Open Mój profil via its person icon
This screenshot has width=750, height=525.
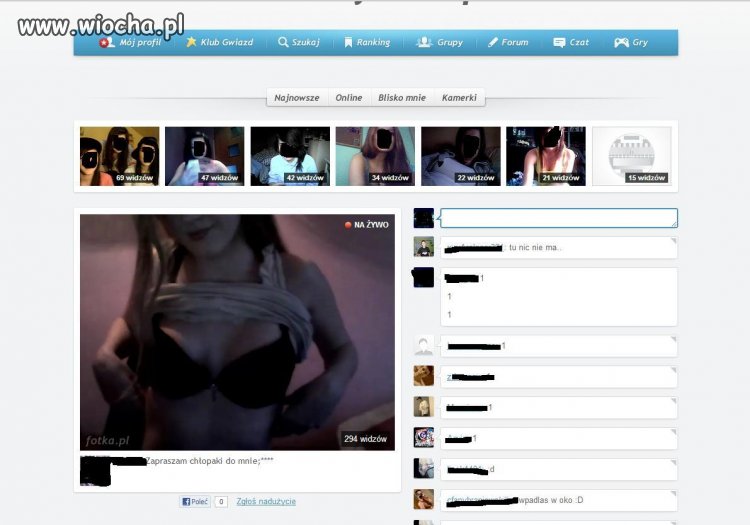pos(107,42)
